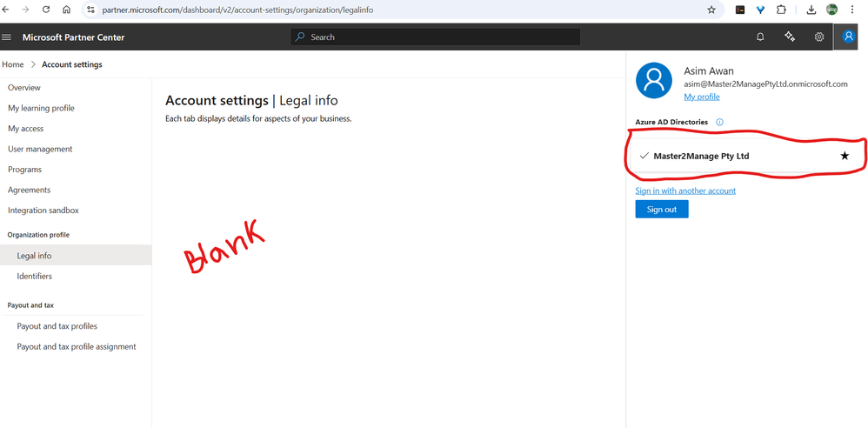
Task: Click favorite star beside Master2Manage Pty Ltd
Action: point(845,156)
